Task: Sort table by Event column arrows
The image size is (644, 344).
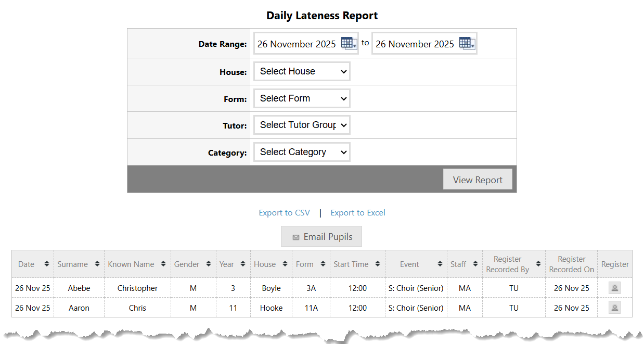Action: coord(440,264)
